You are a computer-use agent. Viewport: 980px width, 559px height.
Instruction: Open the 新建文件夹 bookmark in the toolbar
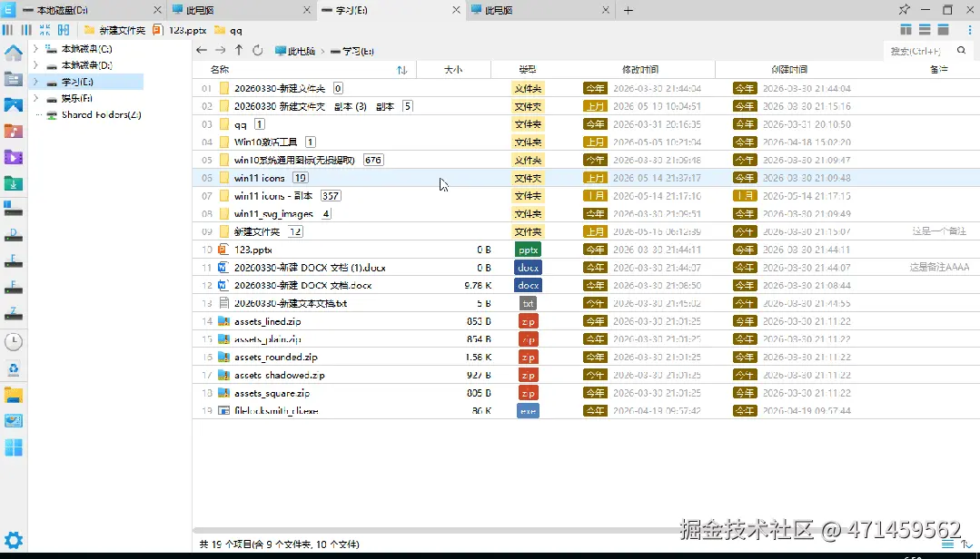[114, 30]
